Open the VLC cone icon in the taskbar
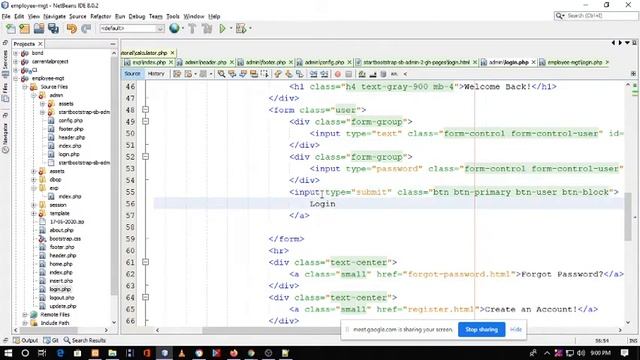The height and width of the screenshot is (360, 640). click(x=182, y=353)
